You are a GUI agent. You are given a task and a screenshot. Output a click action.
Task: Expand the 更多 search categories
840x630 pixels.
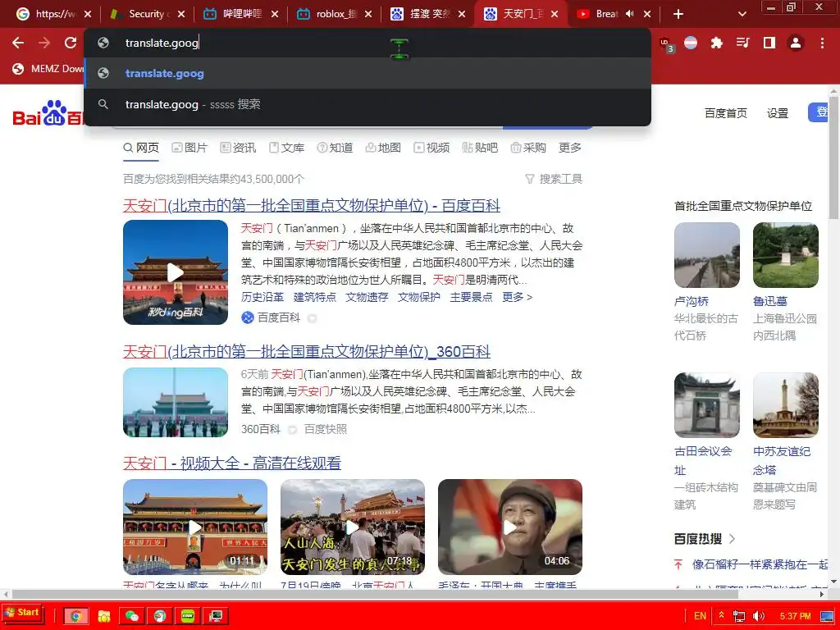point(570,148)
